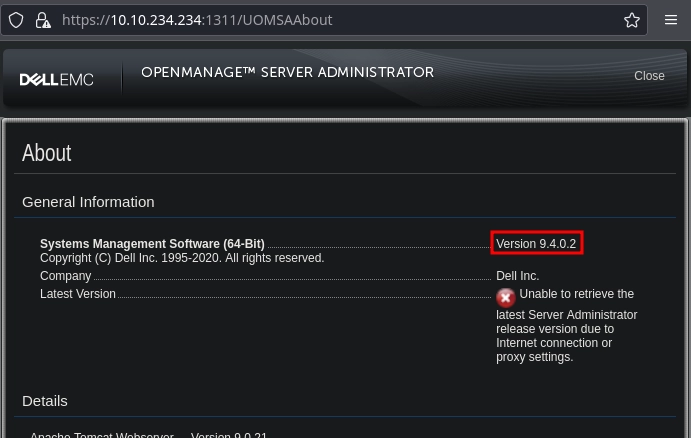Close the About page via Close link
This screenshot has height=438, width=691.
649,76
